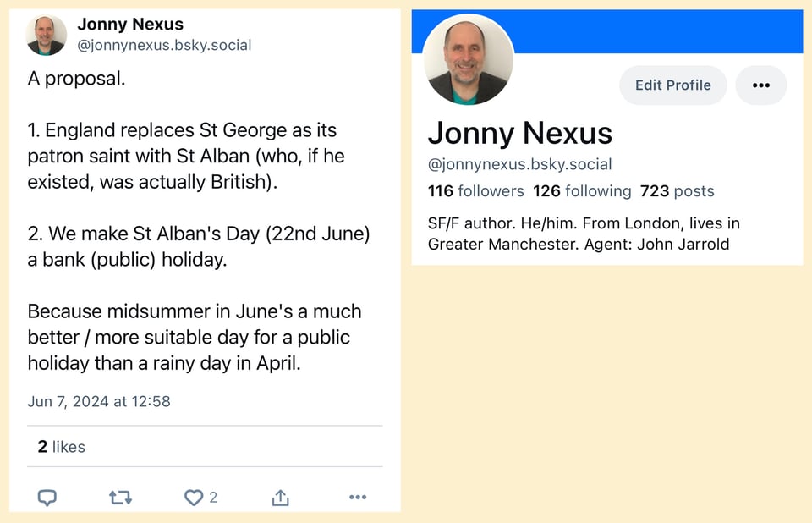Open the post's three-dot options menu

point(358,498)
